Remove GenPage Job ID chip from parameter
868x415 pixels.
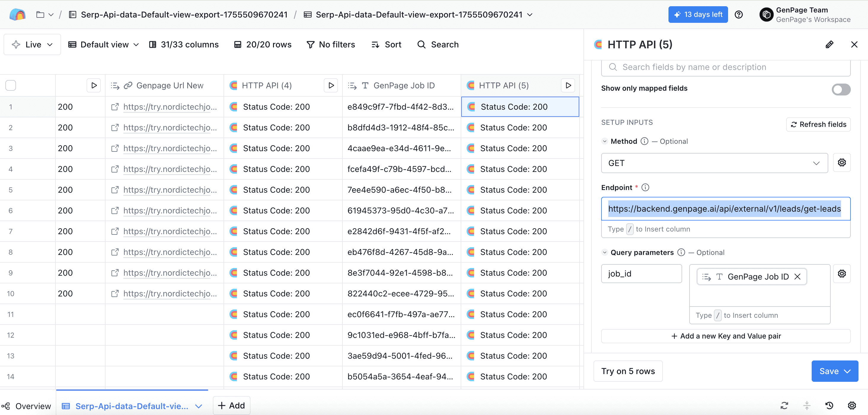(x=797, y=277)
